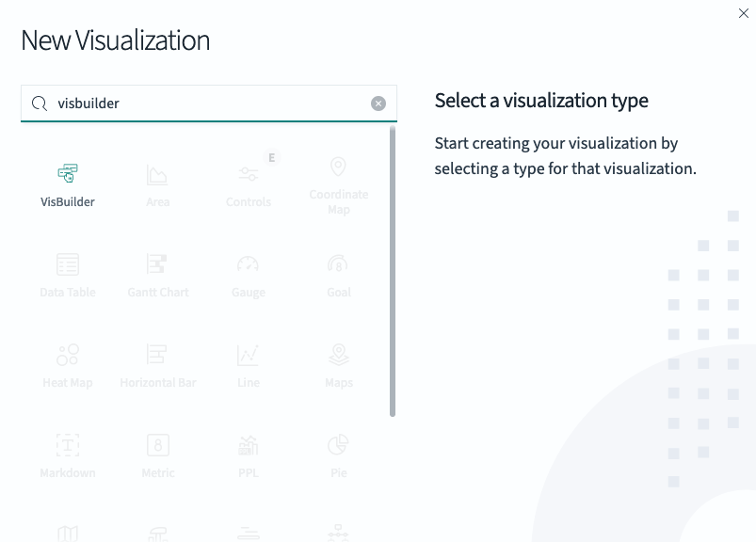Pick the PPL visualization type
The image size is (756, 542).
coord(248,454)
